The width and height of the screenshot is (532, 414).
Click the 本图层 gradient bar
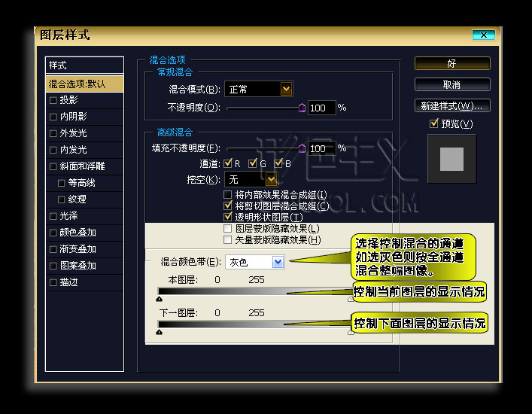[x=255, y=291]
